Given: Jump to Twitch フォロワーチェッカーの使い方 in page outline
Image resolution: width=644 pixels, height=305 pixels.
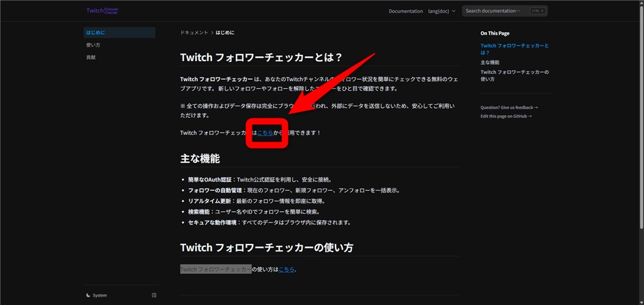Looking at the screenshot, I should pyautogui.click(x=515, y=75).
